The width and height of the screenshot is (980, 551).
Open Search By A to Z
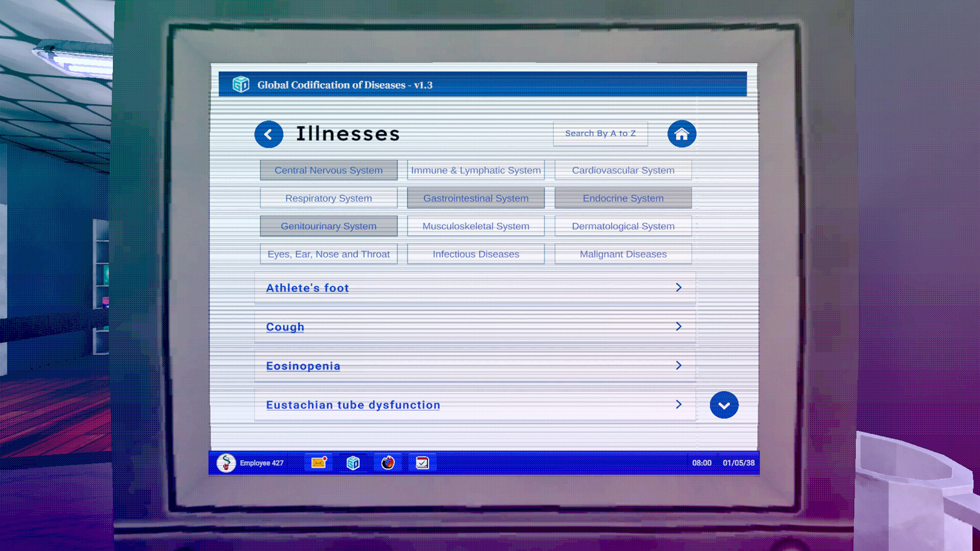tap(600, 133)
